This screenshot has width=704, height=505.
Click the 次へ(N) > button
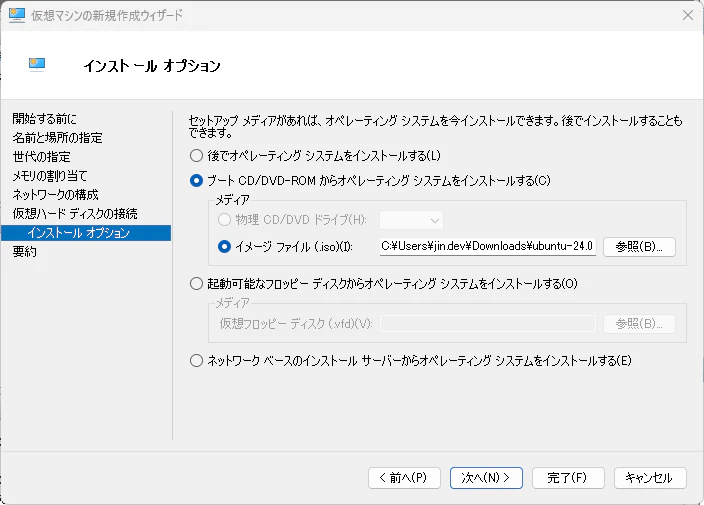tap(486, 478)
